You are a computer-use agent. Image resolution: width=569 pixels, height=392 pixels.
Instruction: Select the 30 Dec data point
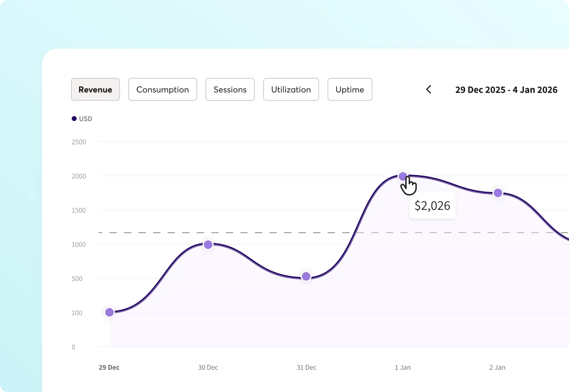point(208,245)
